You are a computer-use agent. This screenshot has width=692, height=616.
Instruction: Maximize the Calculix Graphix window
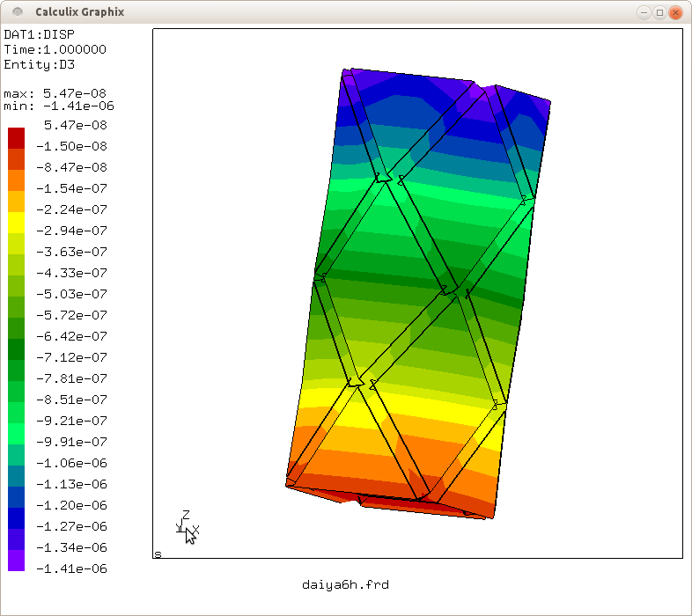coord(659,12)
